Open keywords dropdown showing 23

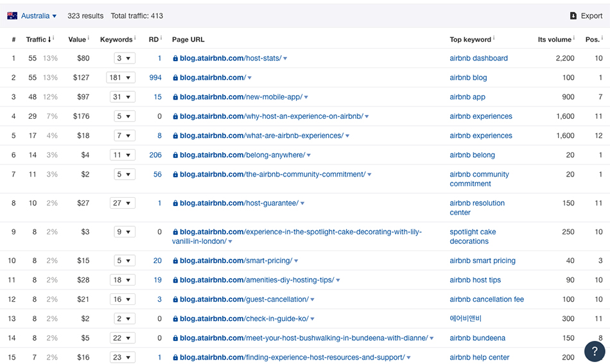(x=122, y=358)
